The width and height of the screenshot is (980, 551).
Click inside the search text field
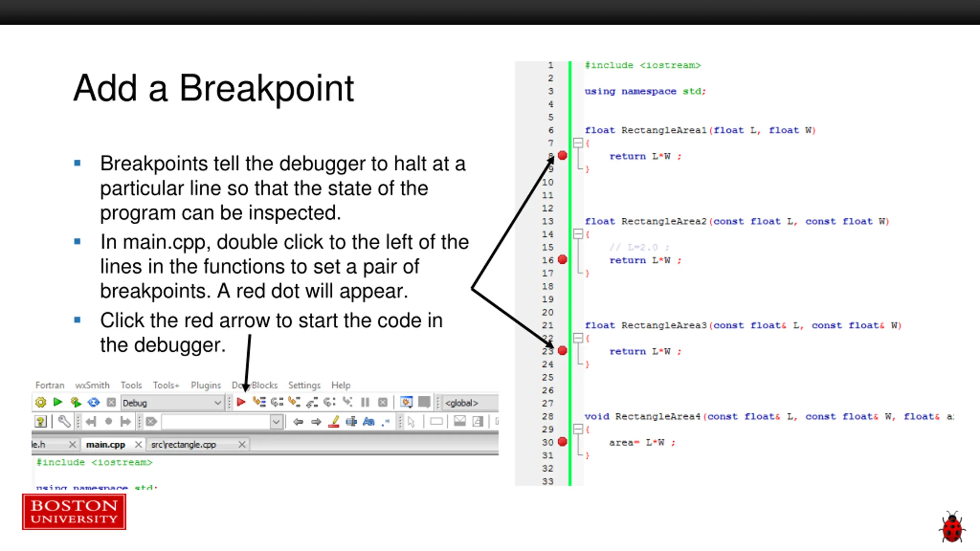pyautogui.click(x=216, y=422)
